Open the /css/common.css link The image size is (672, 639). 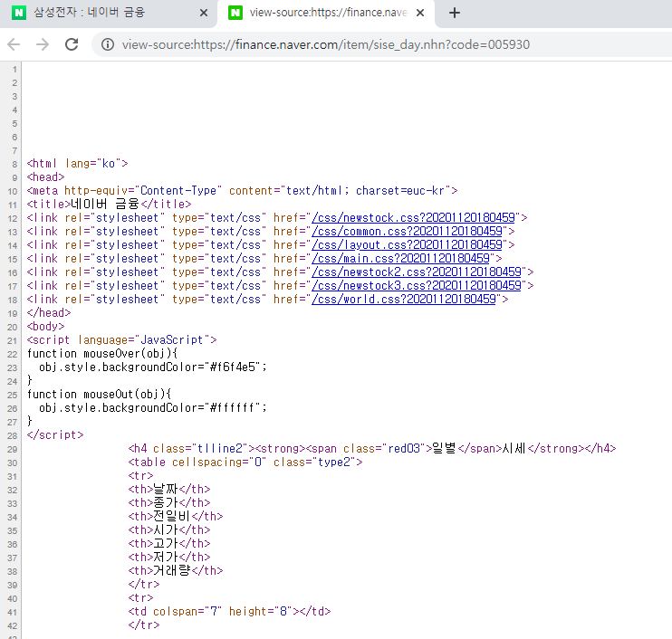click(x=407, y=232)
